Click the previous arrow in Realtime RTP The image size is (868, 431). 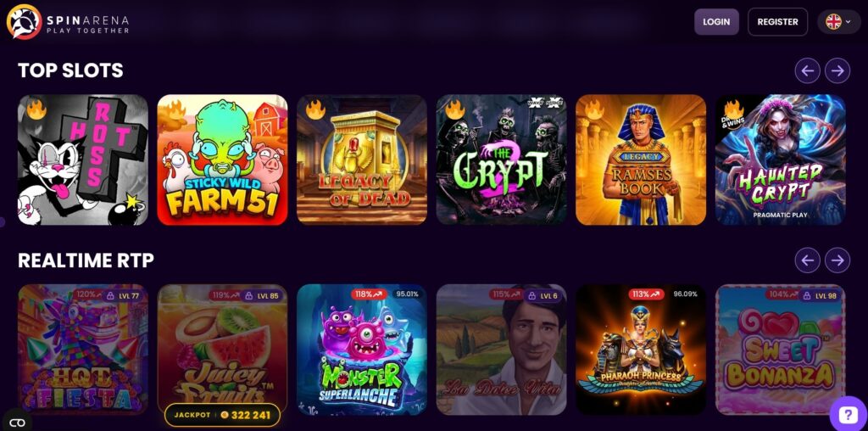point(807,260)
